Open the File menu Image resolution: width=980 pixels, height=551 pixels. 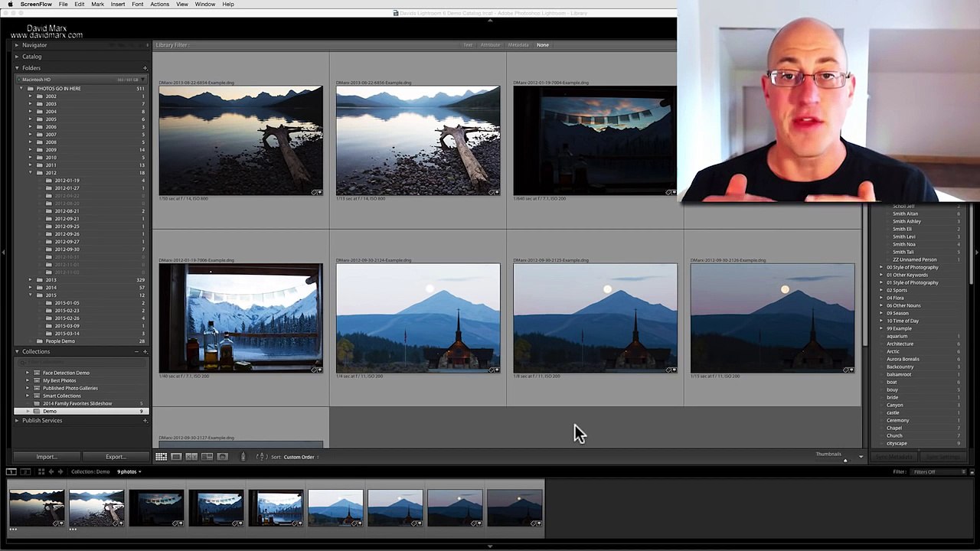click(64, 5)
